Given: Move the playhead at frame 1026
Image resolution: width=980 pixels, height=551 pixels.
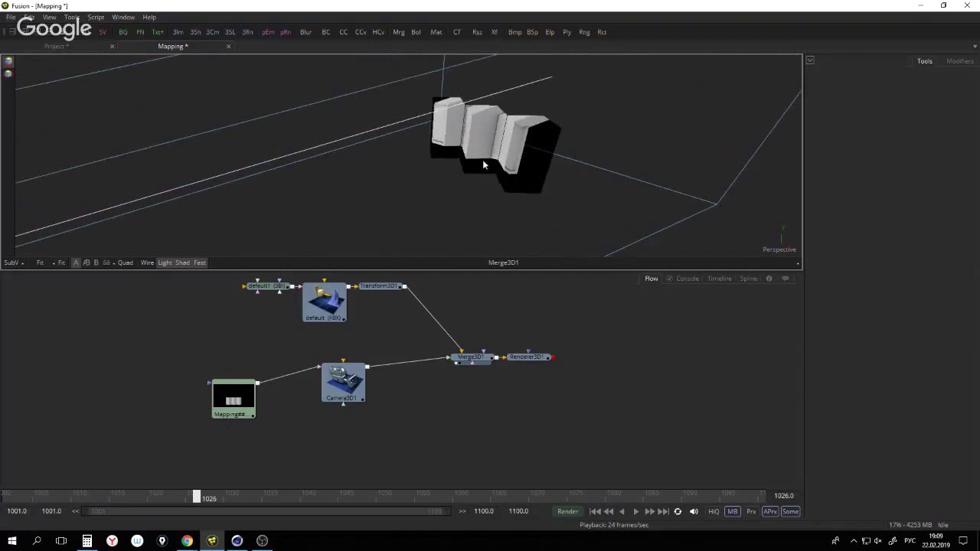Looking at the screenshot, I should (196, 497).
